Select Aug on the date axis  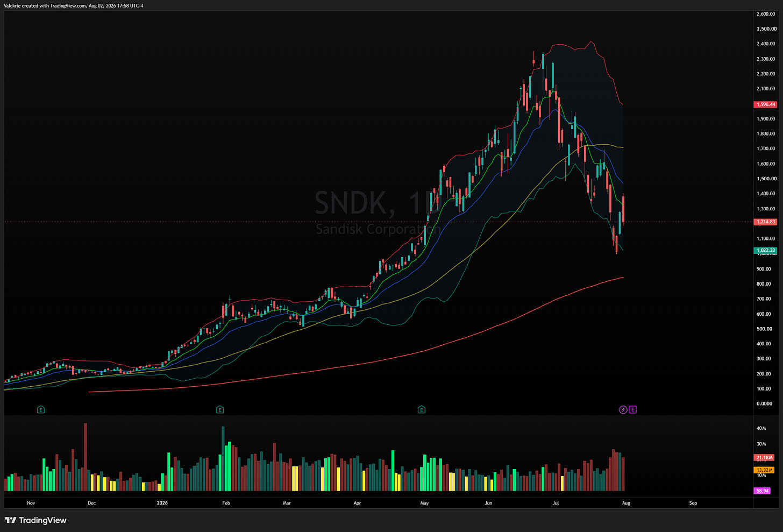pos(626,503)
